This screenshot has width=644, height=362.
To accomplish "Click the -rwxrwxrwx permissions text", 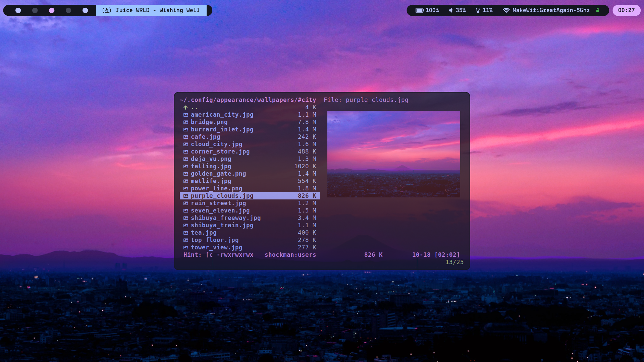I will click(235, 255).
